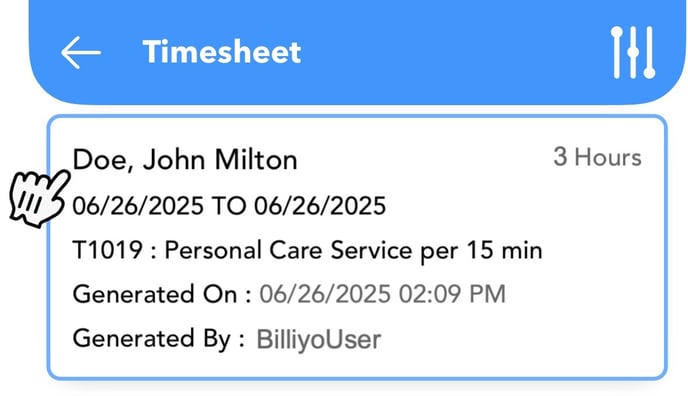
Task: Tap the right slider line of filter icon
Action: [x=649, y=53]
